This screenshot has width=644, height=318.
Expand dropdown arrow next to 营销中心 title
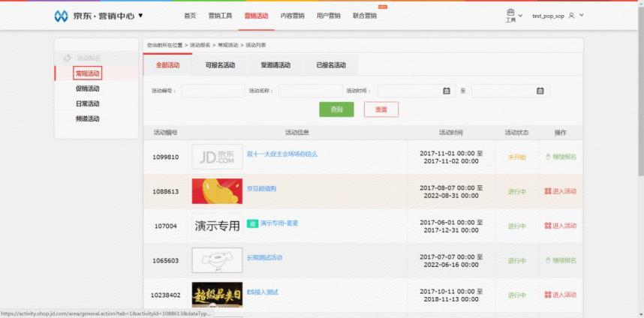(141, 16)
